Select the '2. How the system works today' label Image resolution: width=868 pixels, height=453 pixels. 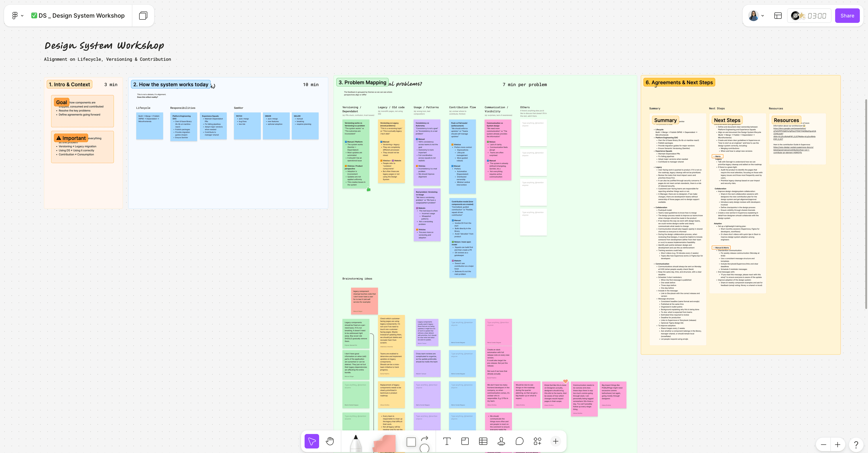pyautogui.click(x=171, y=84)
